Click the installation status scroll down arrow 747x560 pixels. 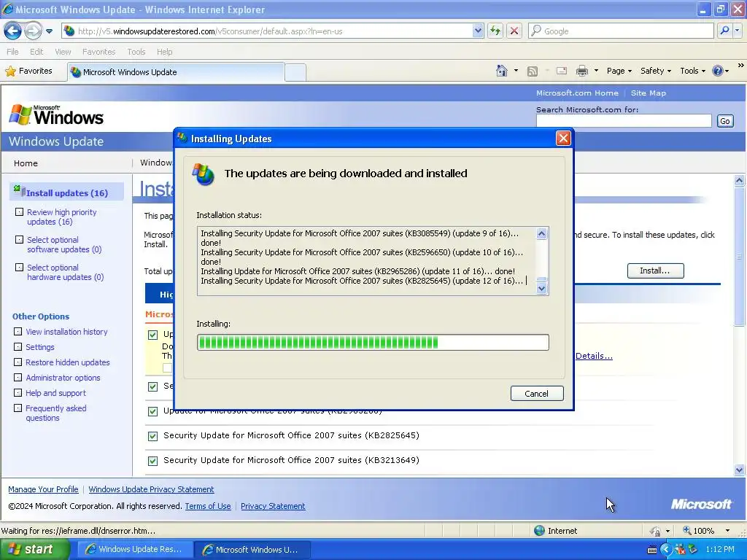542,288
